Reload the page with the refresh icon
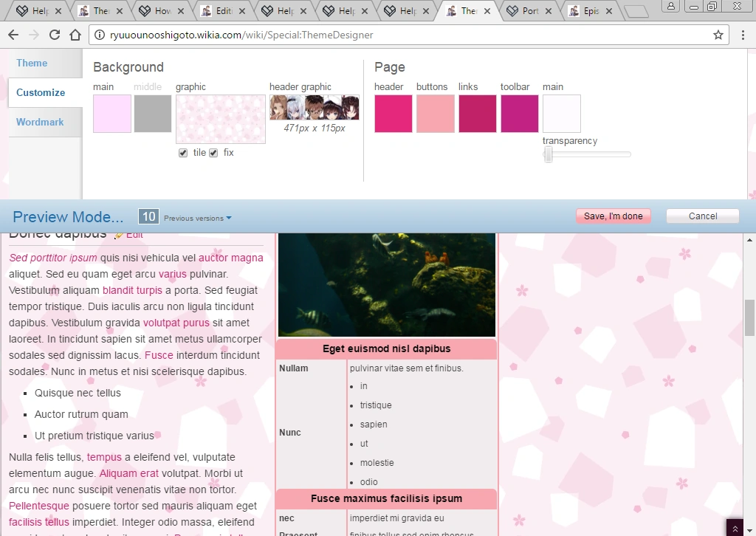Image resolution: width=756 pixels, height=536 pixels. [55, 35]
